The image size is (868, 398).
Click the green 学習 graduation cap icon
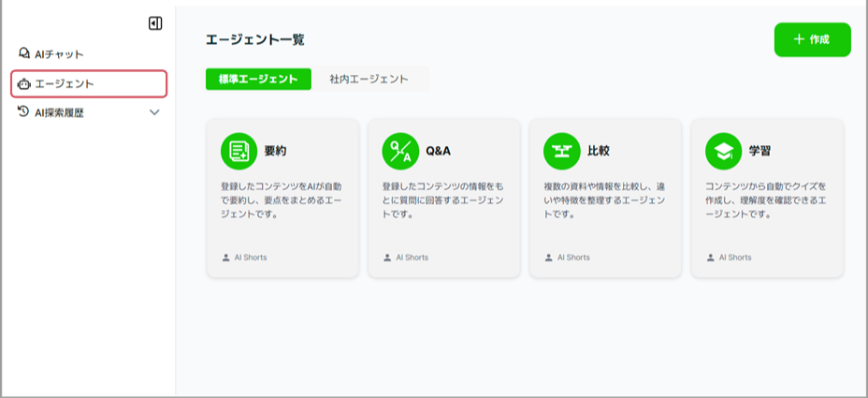(x=724, y=151)
